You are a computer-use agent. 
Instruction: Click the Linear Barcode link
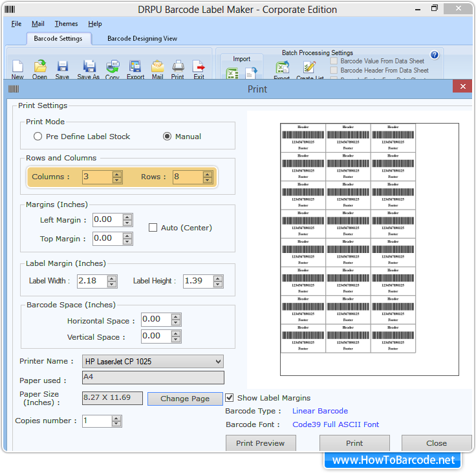320,411
